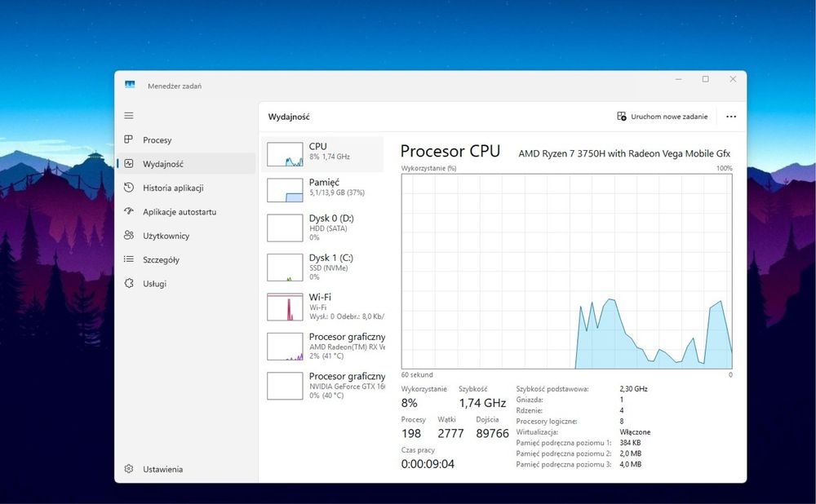The image size is (816, 504).
Task: Click the Czas pracy label
Action: pos(418,450)
